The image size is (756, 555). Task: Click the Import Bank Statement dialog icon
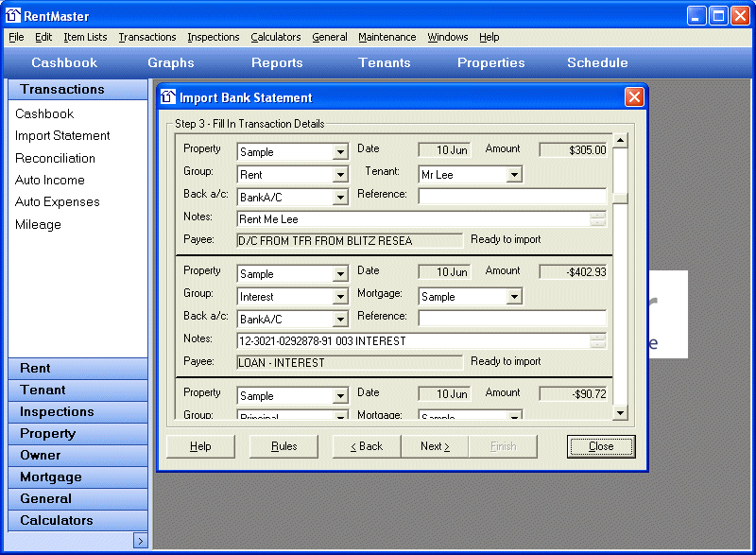point(168,97)
